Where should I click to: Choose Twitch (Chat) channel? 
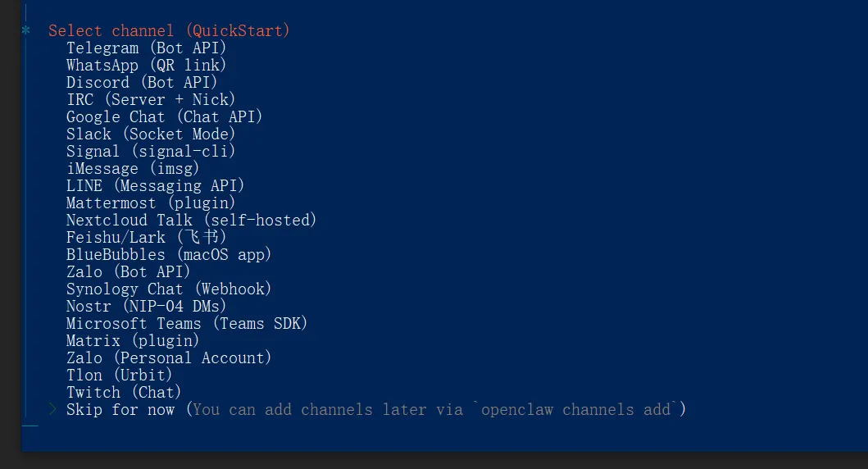pyautogui.click(x=124, y=393)
